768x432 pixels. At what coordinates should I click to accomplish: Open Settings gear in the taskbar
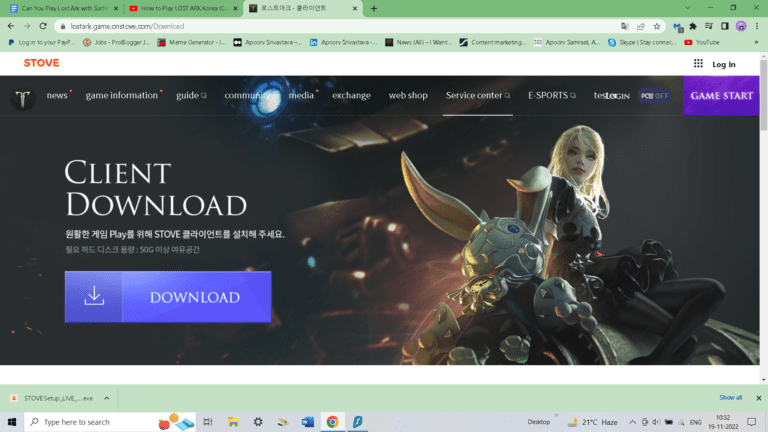click(258, 422)
